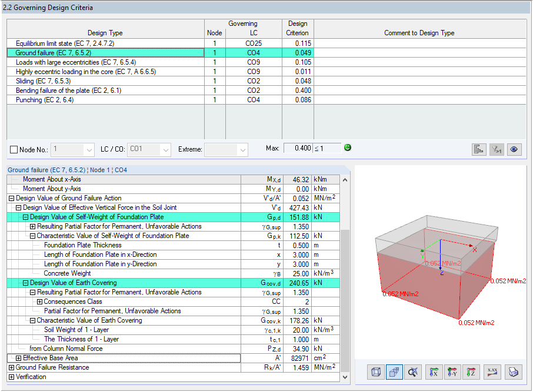The width and height of the screenshot is (533, 392).
Task: Click the eye view mode button
Action: click(514, 149)
